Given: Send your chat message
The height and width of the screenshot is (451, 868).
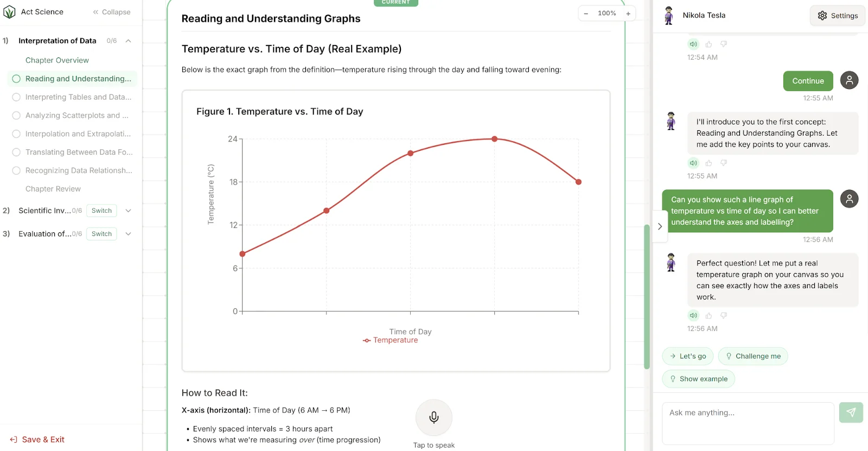Looking at the screenshot, I should point(851,412).
